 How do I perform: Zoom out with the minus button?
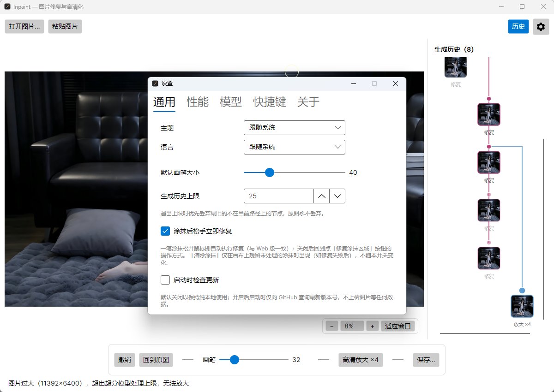pos(331,326)
